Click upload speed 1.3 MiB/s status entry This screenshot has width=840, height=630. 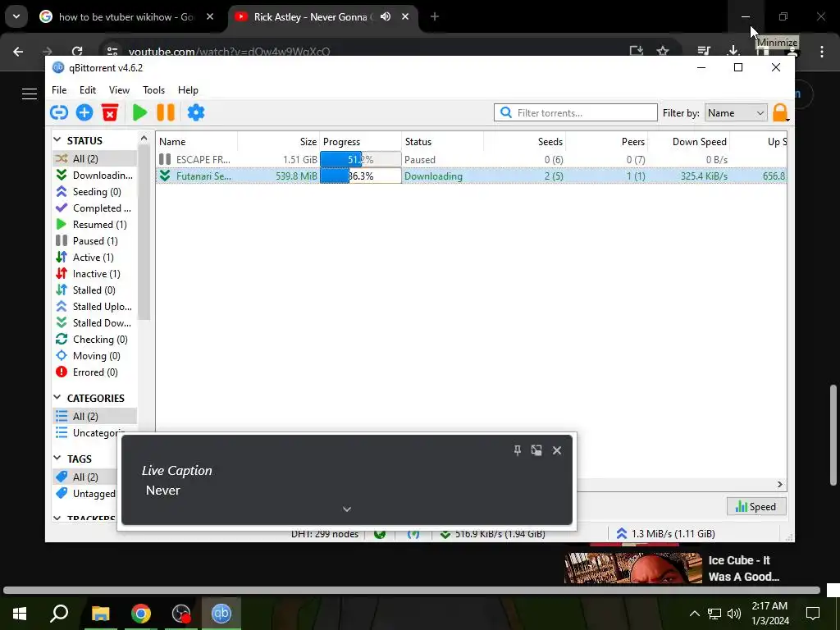pos(665,533)
